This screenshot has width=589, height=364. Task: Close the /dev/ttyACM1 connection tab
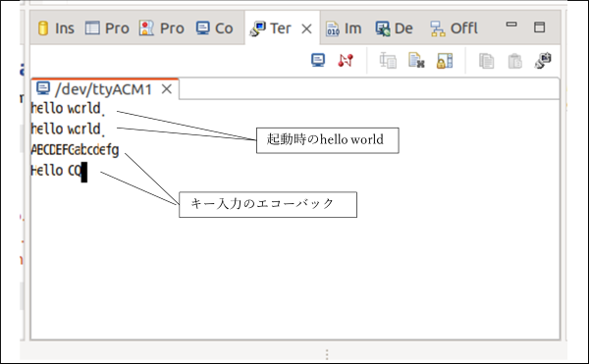click(x=167, y=89)
